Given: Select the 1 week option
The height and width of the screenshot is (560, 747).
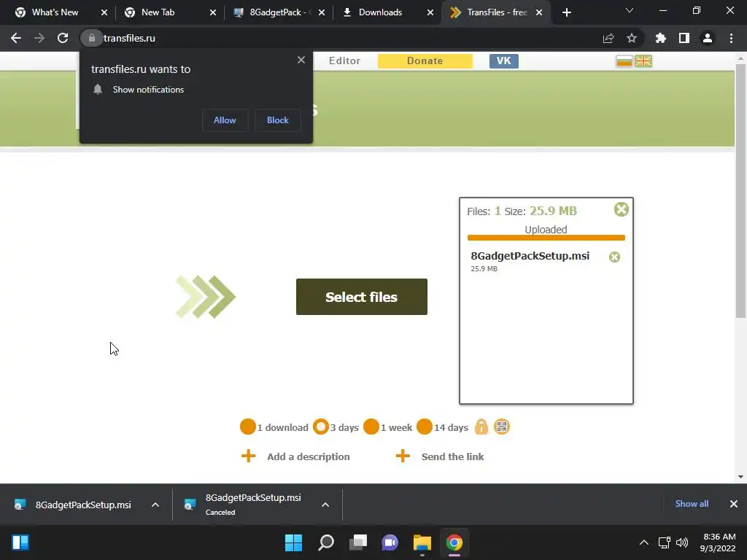Looking at the screenshot, I should tap(371, 427).
